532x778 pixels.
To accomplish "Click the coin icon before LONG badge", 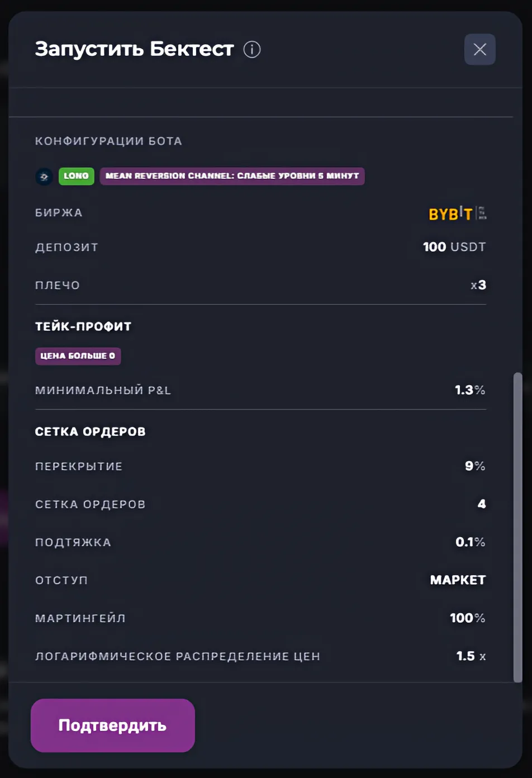I will (44, 177).
